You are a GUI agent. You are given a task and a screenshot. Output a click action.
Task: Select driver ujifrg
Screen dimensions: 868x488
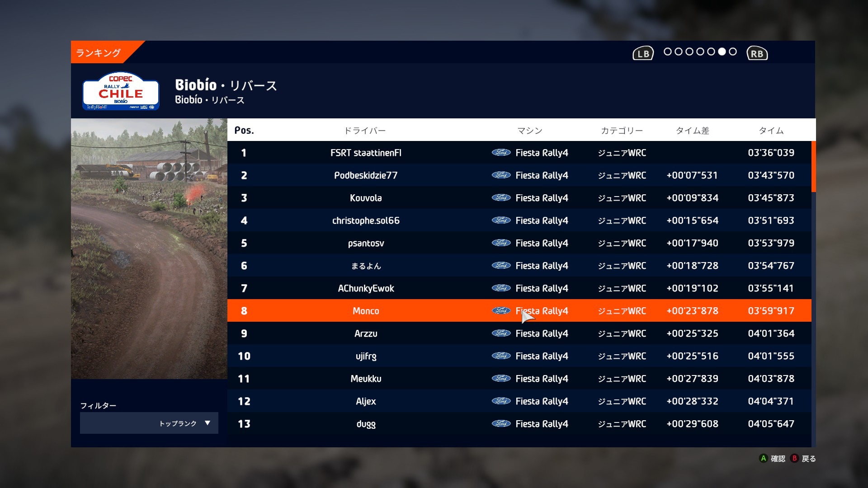(366, 357)
